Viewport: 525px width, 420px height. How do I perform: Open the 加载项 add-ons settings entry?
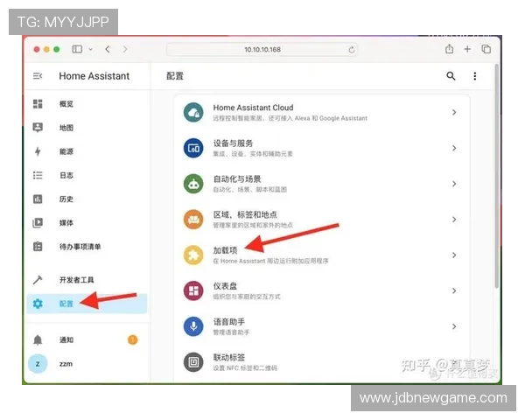point(321,255)
